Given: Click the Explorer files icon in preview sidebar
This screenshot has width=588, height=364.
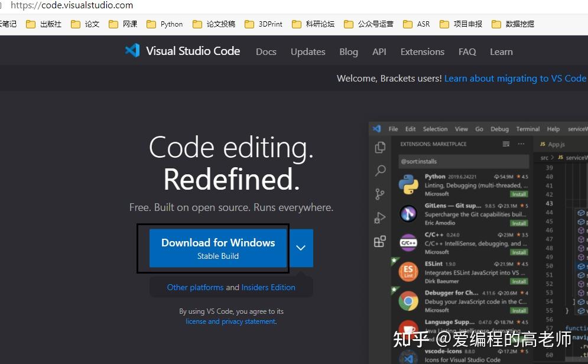Looking at the screenshot, I should [x=380, y=147].
